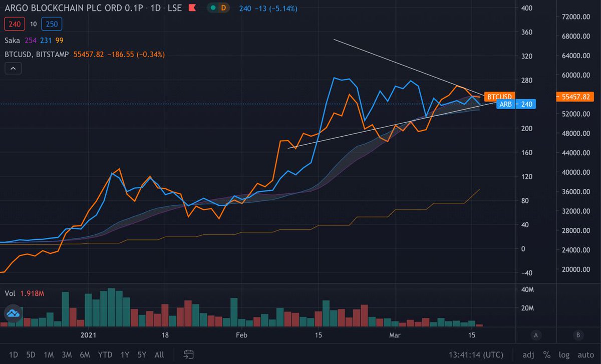Click the ARGO BLOCKCHAIN PLC symbol title
The image size is (601, 364).
tap(73, 8)
